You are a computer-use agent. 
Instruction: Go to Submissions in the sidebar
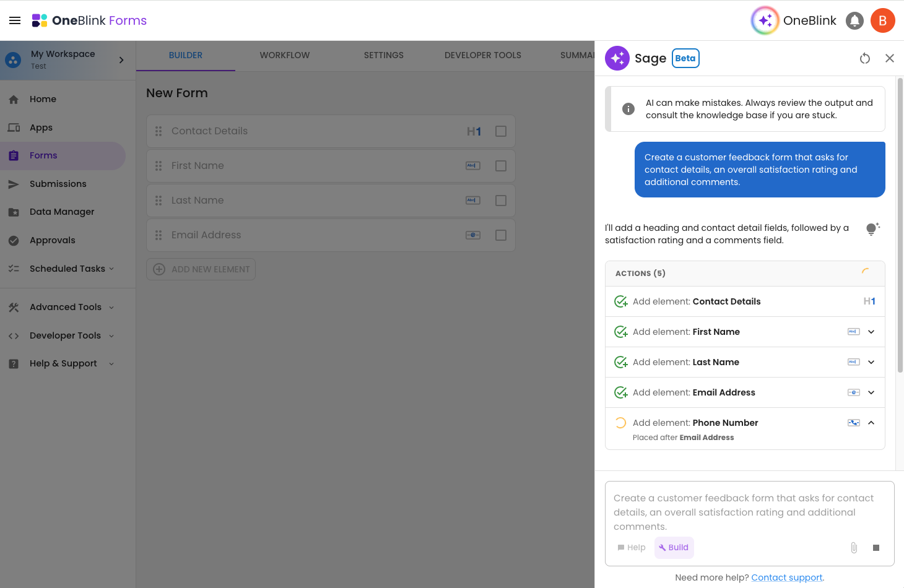pos(63,184)
